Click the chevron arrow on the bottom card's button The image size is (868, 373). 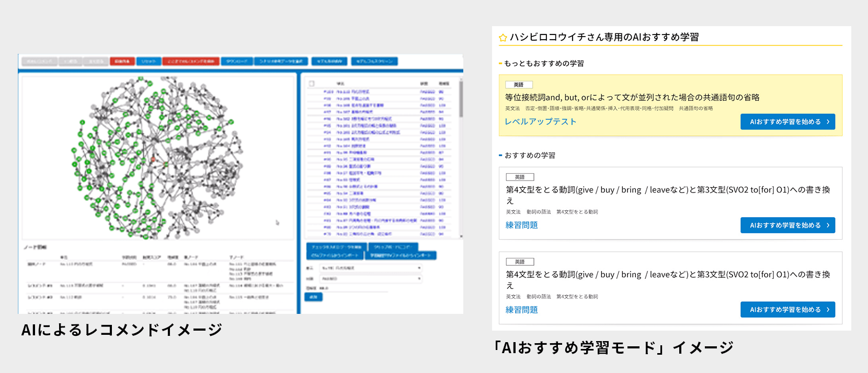[x=828, y=310]
